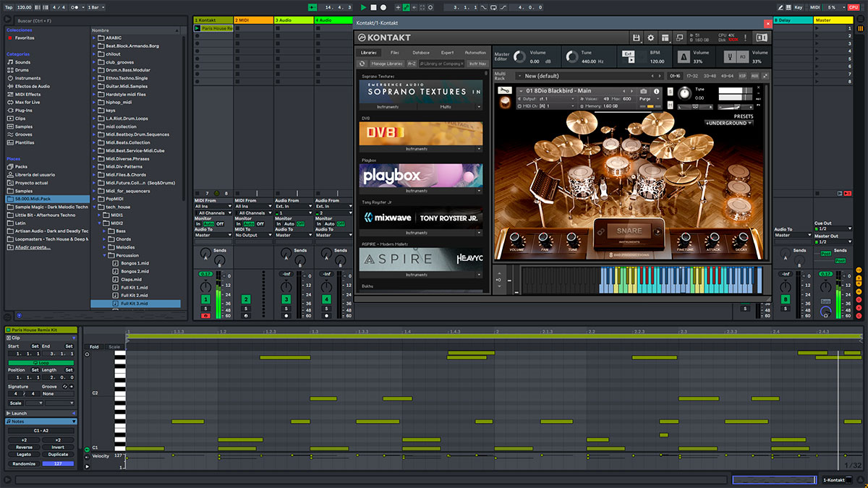868x488 pixels.
Task: Solo track 4 Audio
Action: 326,309
